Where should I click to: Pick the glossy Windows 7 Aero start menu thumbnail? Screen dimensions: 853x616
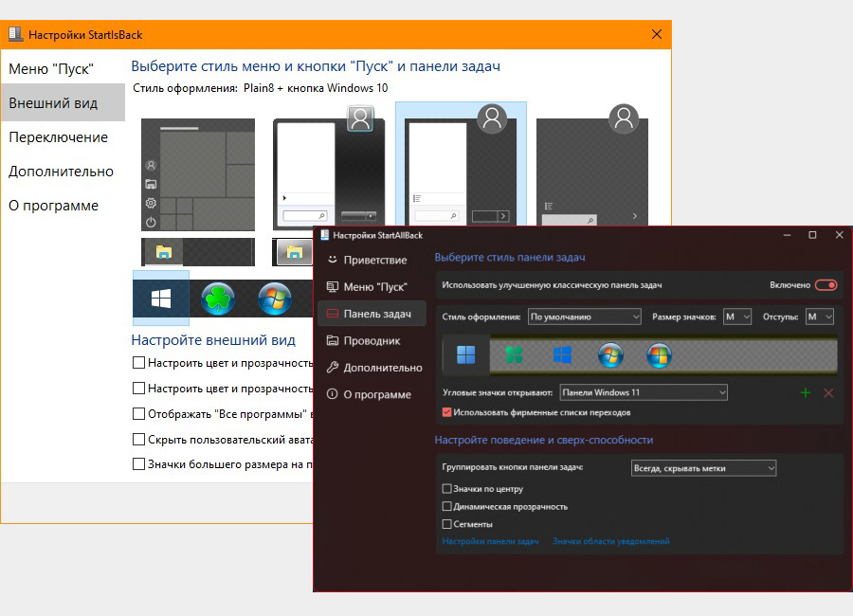(x=329, y=169)
